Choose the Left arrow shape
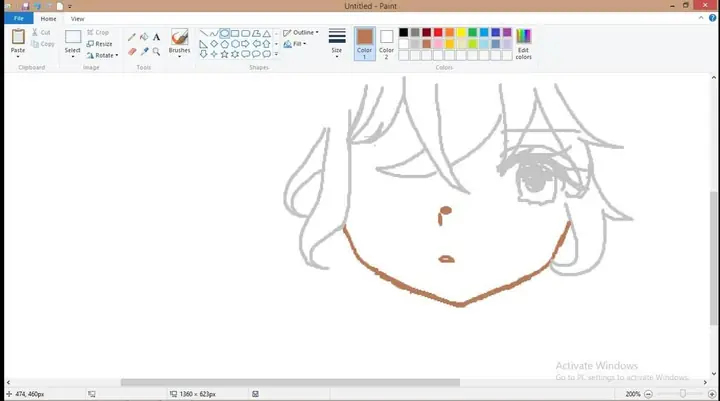The width and height of the screenshot is (720, 401). pyautogui.click(x=256, y=44)
